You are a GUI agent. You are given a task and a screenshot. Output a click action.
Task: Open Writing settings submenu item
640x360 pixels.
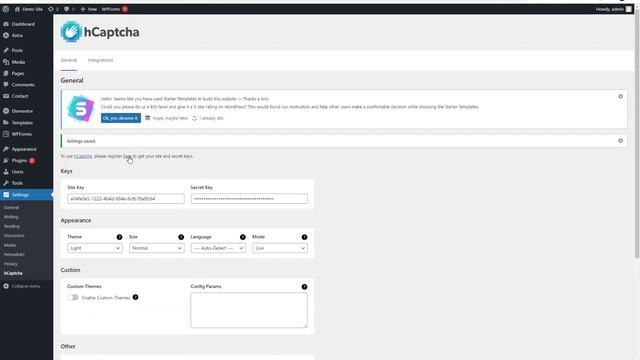(x=11, y=217)
